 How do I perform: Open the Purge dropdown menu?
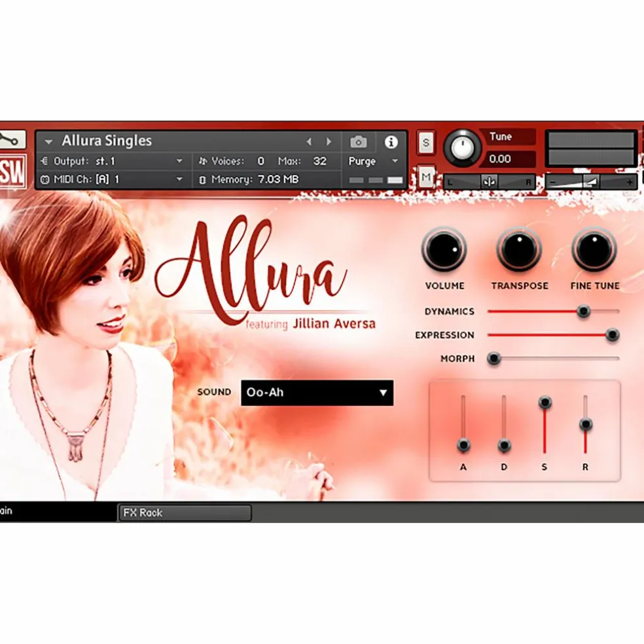click(x=373, y=161)
